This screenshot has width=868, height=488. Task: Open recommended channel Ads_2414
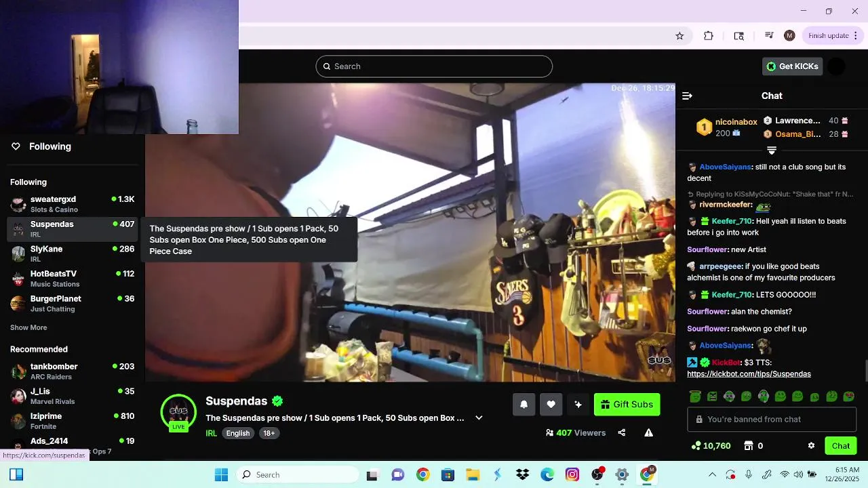73,445
